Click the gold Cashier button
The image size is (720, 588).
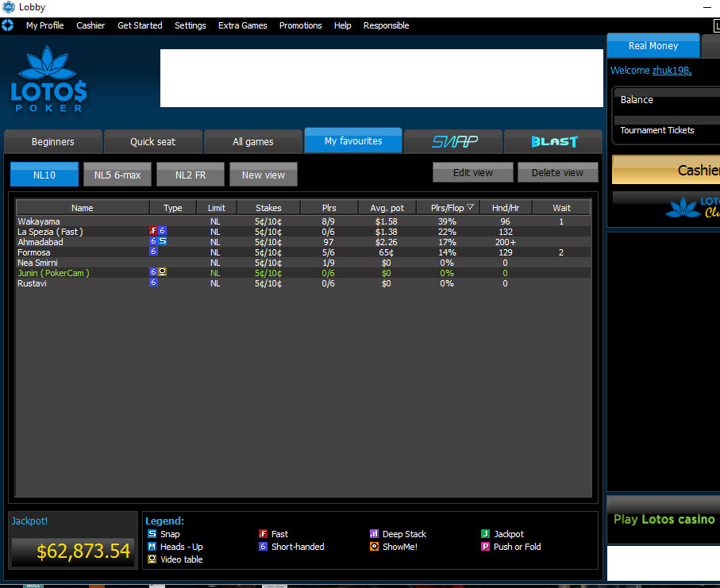coord(667,171)
